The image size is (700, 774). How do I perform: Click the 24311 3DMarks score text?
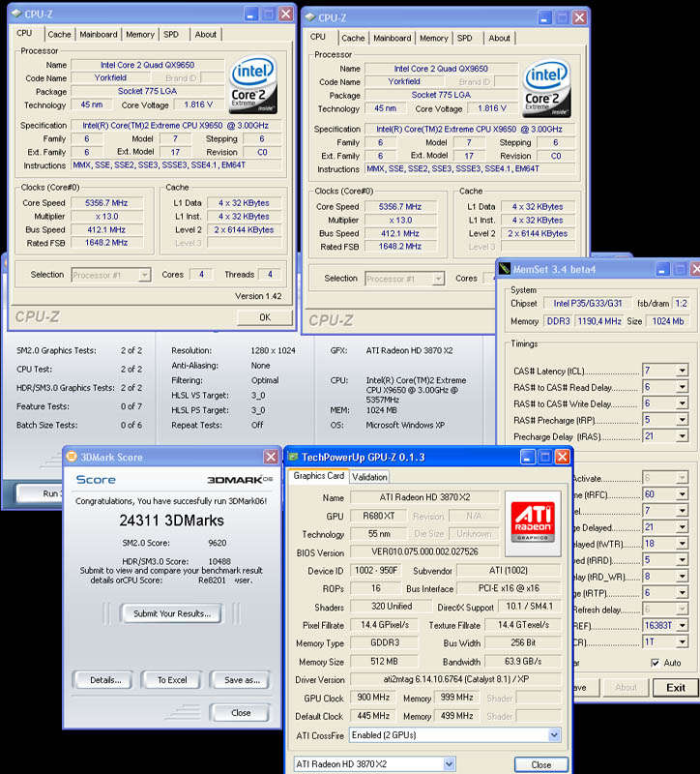coord(171,521)
